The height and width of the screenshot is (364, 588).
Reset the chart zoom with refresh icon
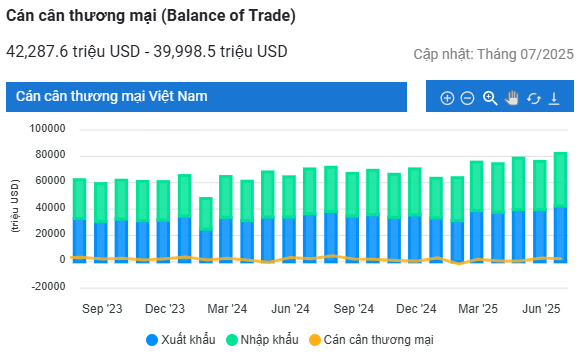[534, 99]
